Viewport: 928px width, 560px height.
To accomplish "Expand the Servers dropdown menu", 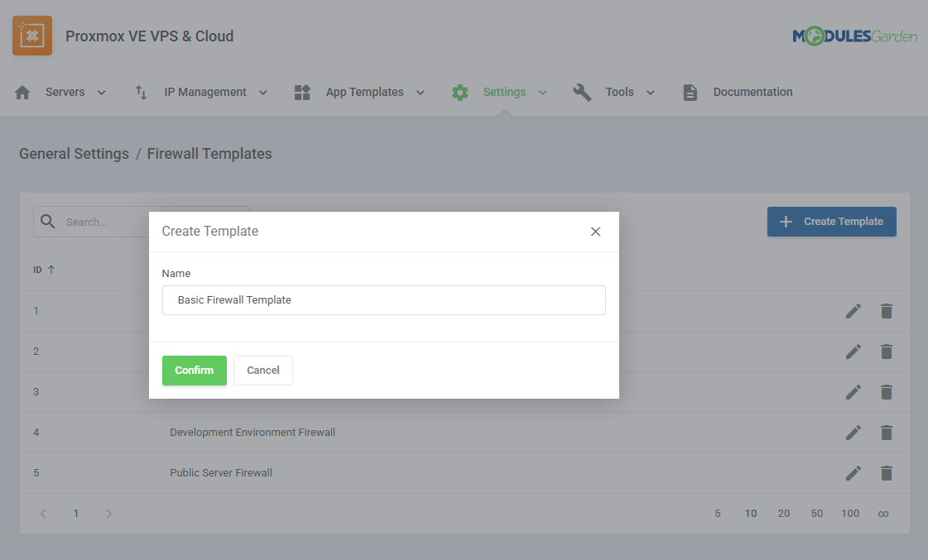I will pyautogui.click(x=102, y=93).
